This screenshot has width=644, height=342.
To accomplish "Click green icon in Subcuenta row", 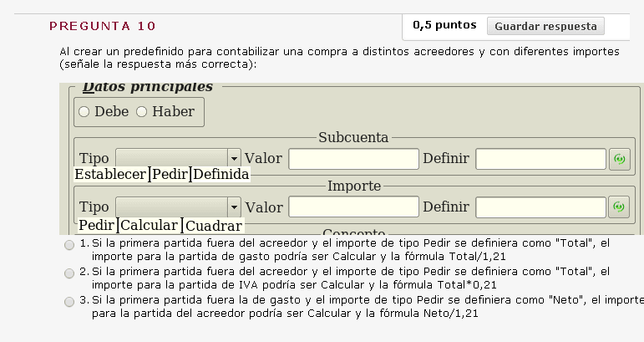I will (x=619, y=158).
